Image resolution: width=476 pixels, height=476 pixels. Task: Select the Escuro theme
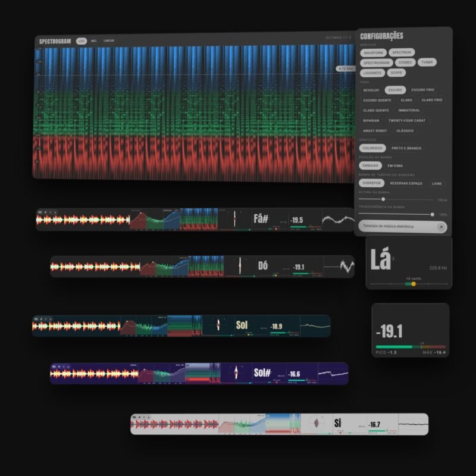pyautogui.click(x=395, y=90)
